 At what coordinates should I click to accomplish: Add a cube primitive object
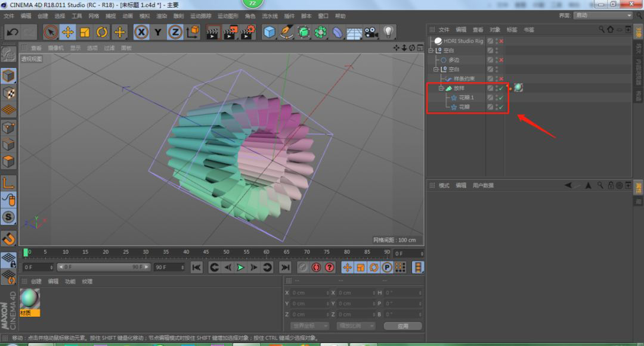click(x=270, y=32)
